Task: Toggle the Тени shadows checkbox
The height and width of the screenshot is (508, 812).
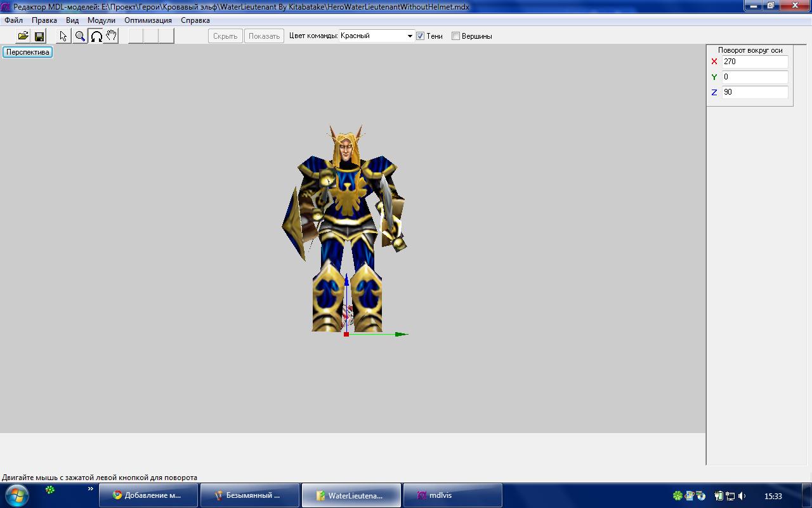Action: click(420, 36)
